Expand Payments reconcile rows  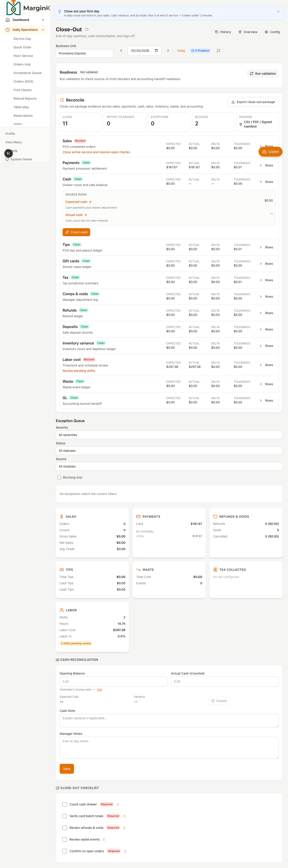[x=266, y=165]
